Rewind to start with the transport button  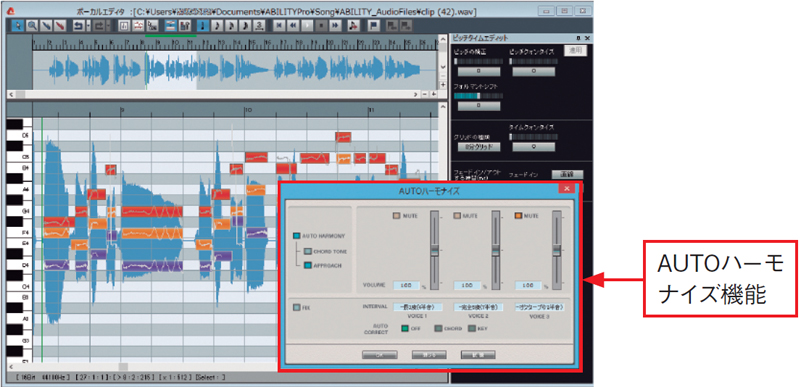[x=279, y=25]
